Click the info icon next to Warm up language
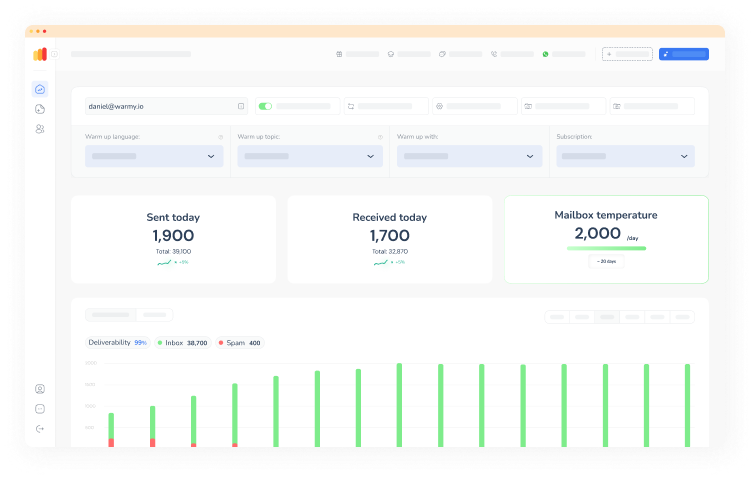 (221, 137)
